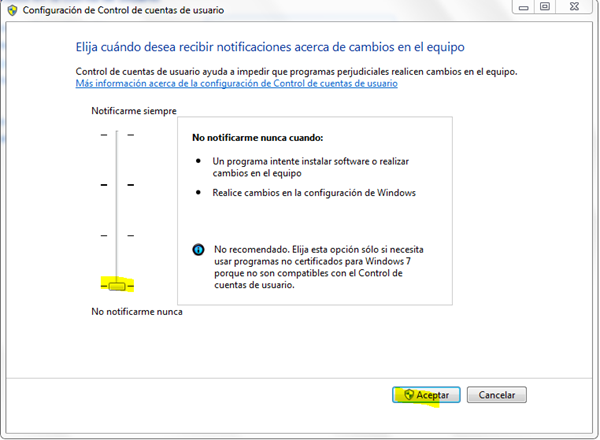The height and width of the screenshot is (440, 600).
Task: Click the Cancelar button
Action: [497, 395]
